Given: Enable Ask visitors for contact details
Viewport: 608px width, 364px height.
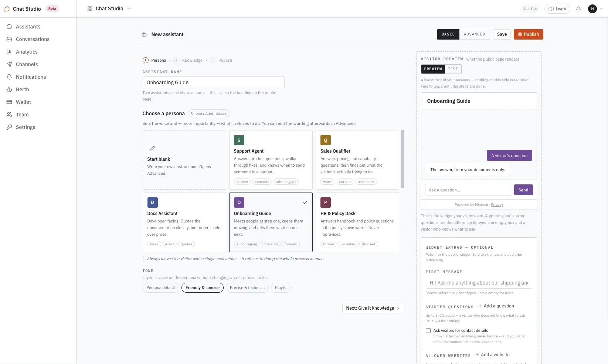Looking at the screenshot, I should pyautogui.click(x=428, y=331).
